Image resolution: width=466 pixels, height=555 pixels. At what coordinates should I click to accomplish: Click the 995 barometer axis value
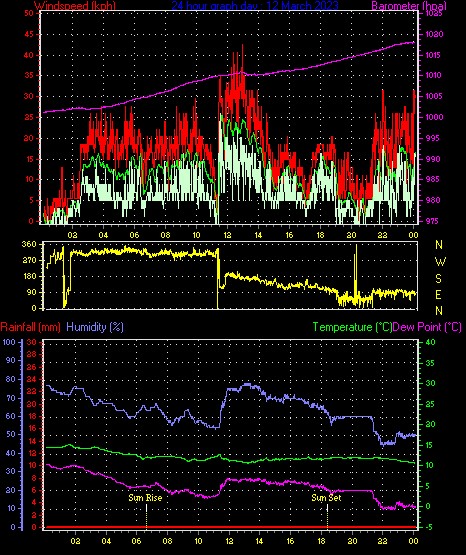coord(432,138)
